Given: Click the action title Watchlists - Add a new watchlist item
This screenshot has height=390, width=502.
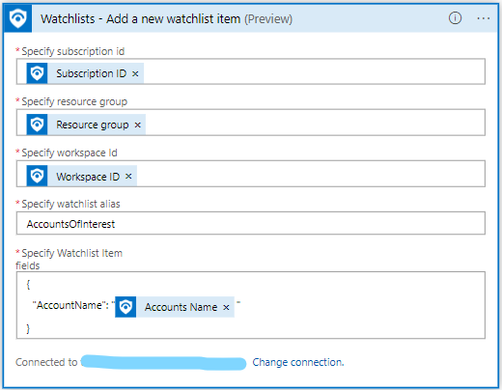Looking at the screenshot, I should 140,19.
